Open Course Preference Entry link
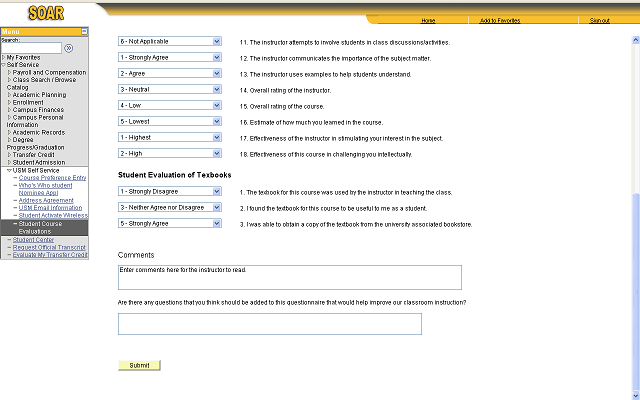Viewport: 640px width, 400px height. pyautogui.click(x=52, y=178)
